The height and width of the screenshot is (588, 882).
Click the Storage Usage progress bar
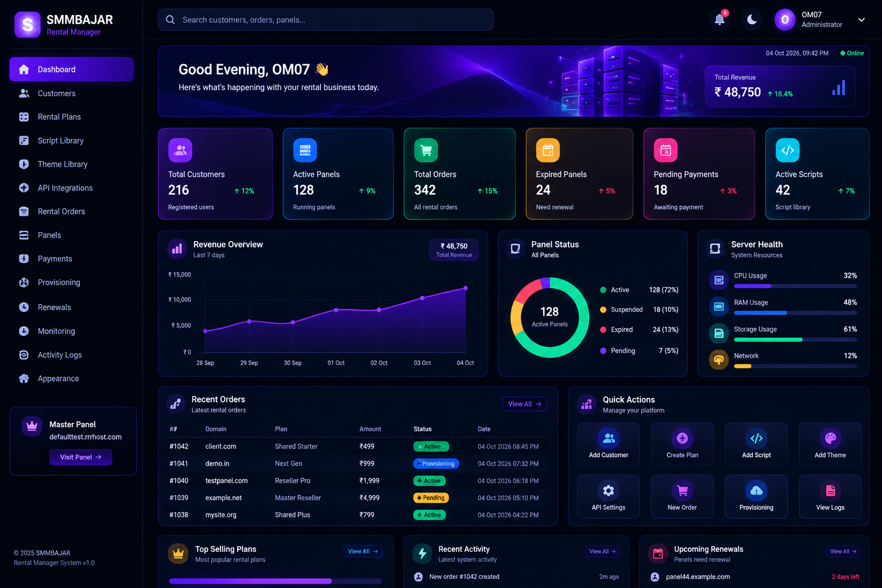pos(795,339)
